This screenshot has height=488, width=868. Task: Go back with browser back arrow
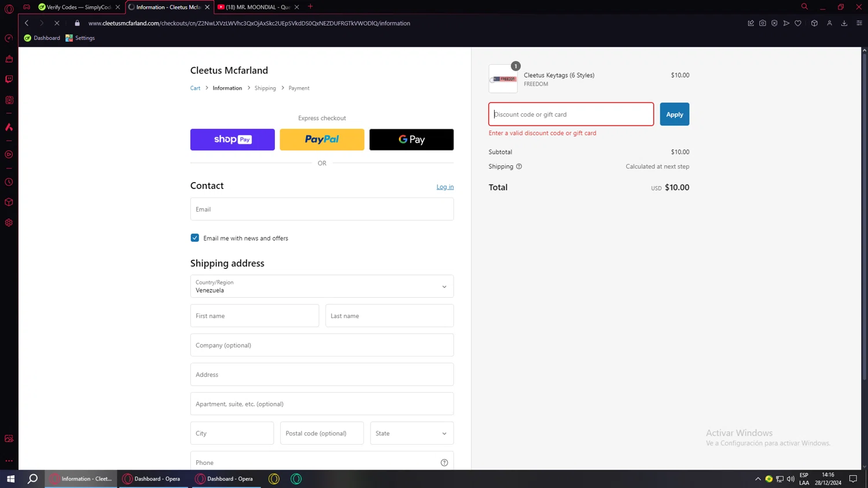(x=27, y=23)
